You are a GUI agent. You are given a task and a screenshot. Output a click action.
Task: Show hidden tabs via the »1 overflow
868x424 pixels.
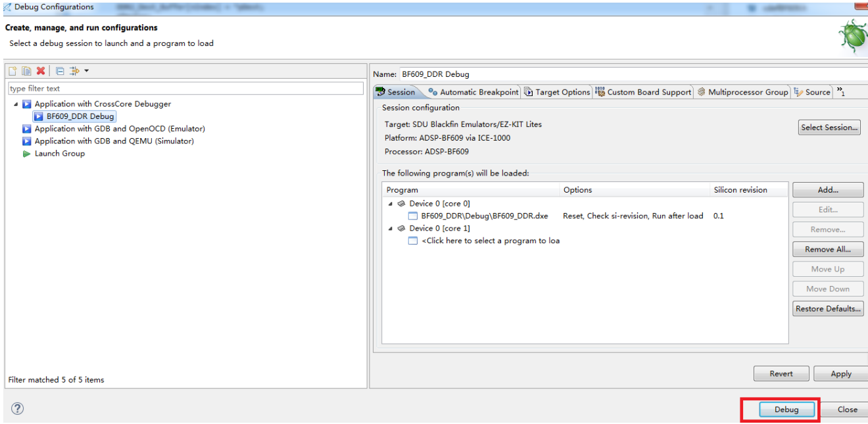coord(841,91)
